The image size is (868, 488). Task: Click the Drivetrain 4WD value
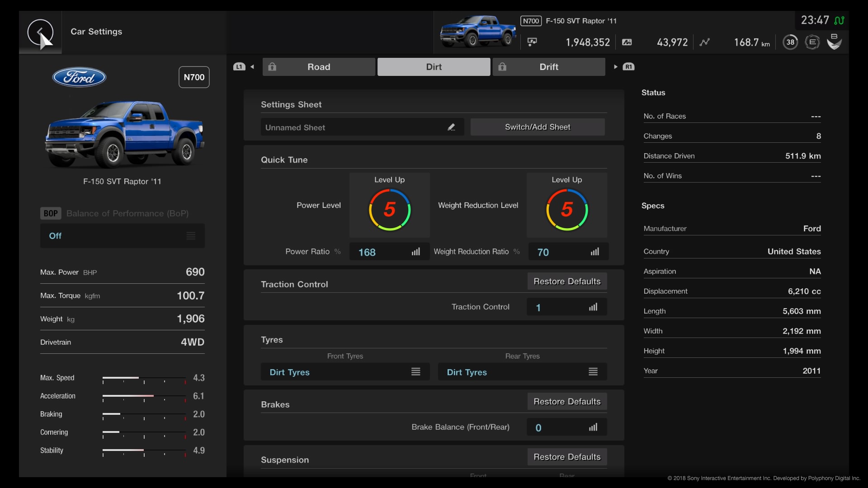click(x=193, y=342)
